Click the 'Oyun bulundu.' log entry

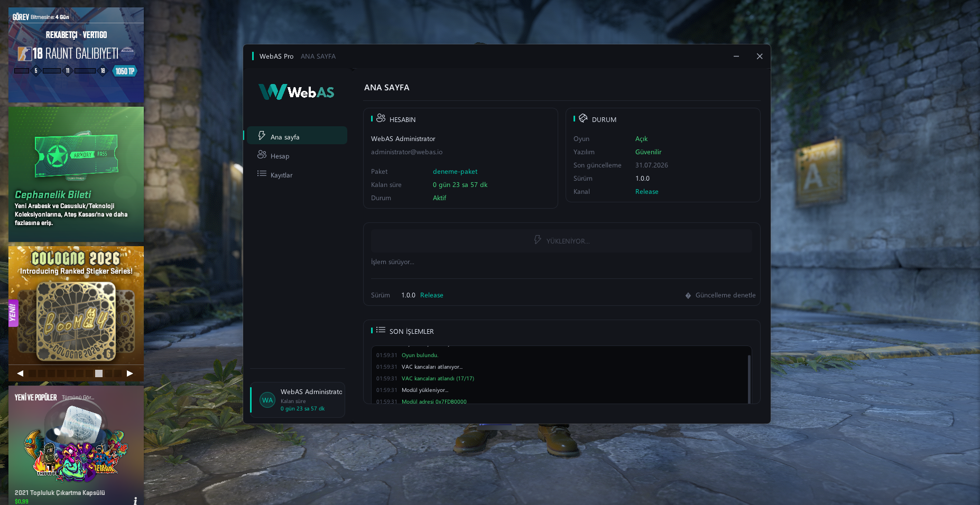click(420, 356)
